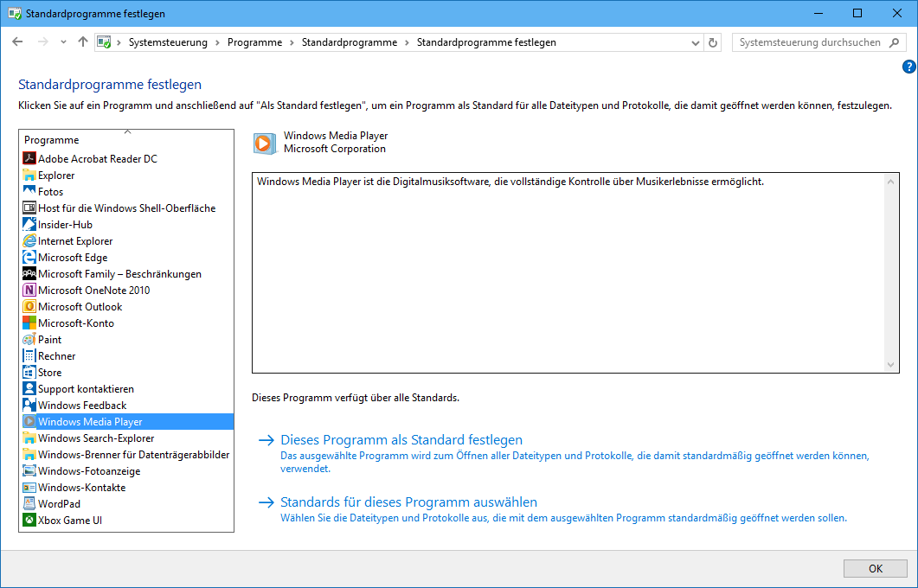Select 'Xbox Game UI' list entry
918x588 pixels.
click(x=70, y=520)
